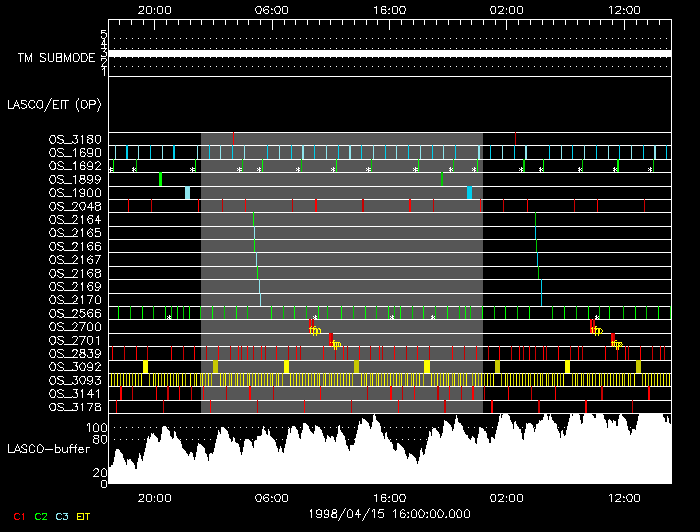Select the OS_2165 row label
The height and width of the screenshot is (532, 700).
click(75, 233)
